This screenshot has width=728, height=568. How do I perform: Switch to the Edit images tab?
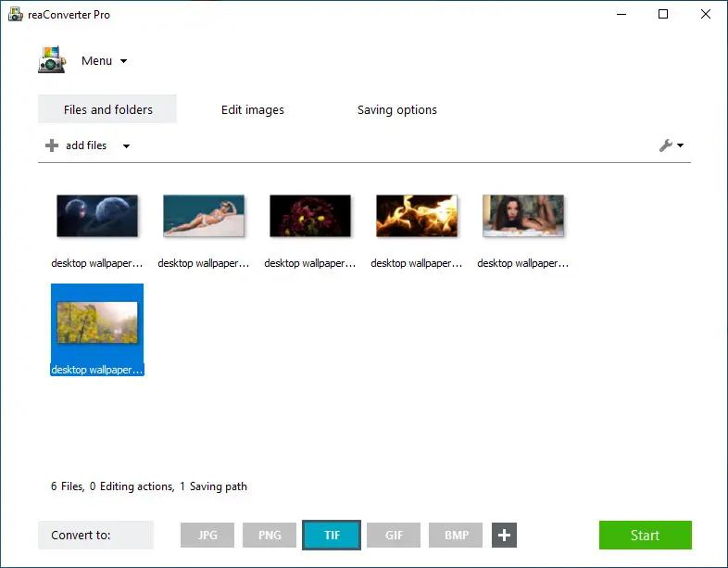point(253,109)
